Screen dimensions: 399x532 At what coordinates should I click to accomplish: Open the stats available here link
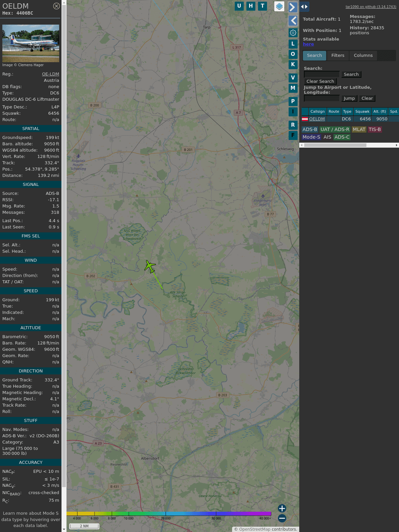pos(308,44)
